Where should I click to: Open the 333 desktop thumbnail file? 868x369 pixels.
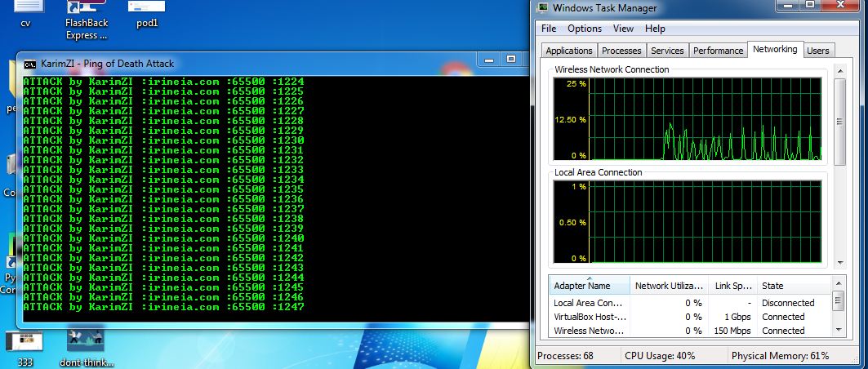pos(24,349)
